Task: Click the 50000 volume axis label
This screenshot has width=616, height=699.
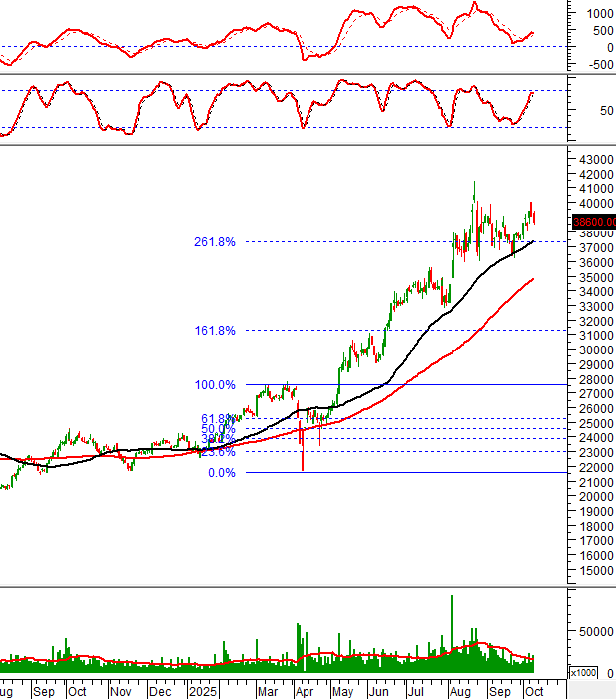Action: [x=593, y=631]
